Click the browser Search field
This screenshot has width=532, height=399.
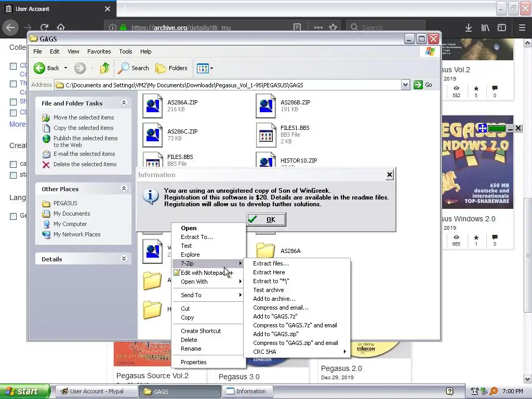pos(385,27)
